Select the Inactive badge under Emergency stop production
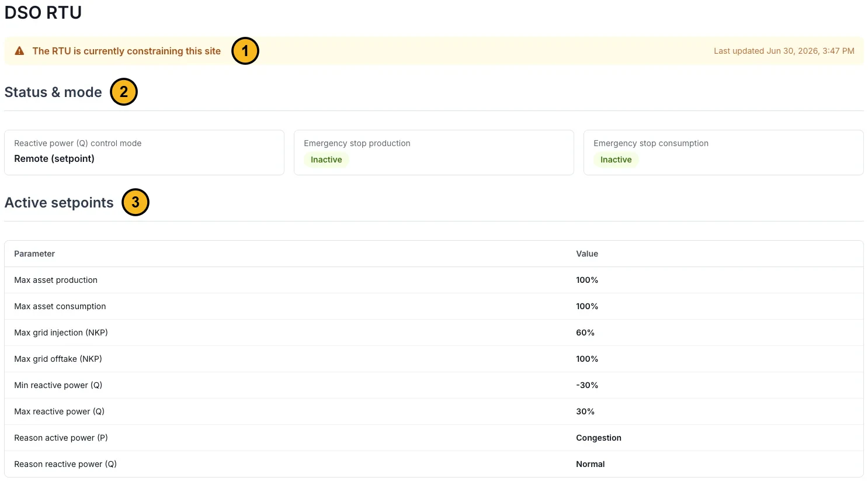 tap(327, 160)
